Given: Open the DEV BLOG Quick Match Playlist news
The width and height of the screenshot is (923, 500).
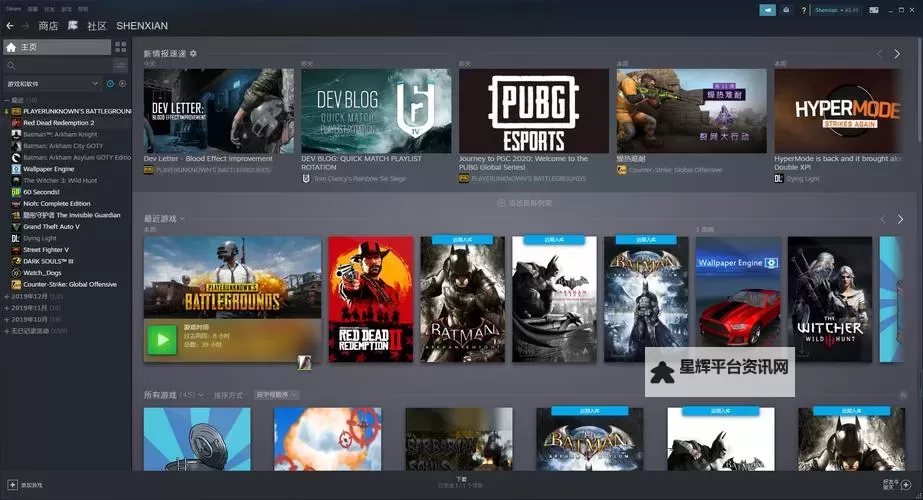Looking at the screenshot, I should [376, 111].
